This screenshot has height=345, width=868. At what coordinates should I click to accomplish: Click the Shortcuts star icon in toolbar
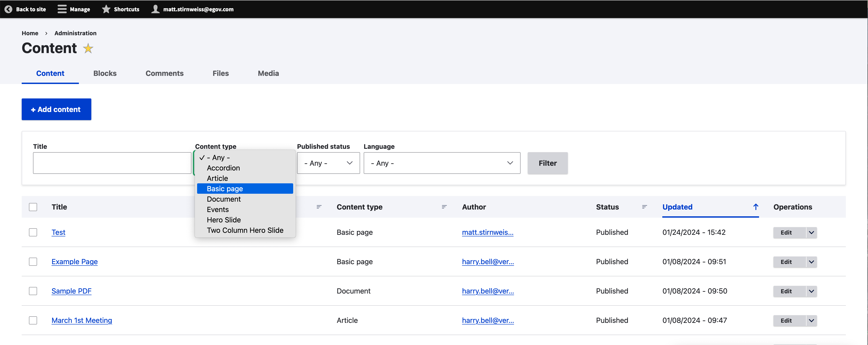pyautogui.click(x=106, y=9)
